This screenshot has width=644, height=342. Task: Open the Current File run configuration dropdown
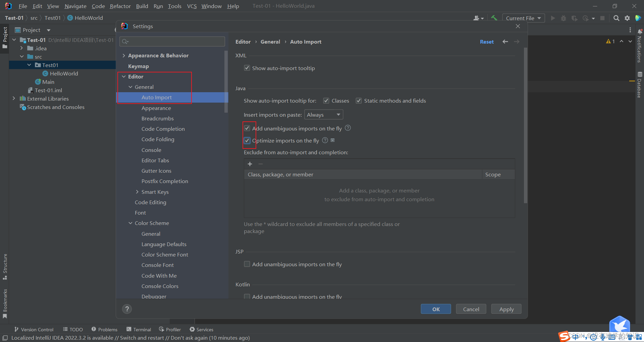pos(523,18)
